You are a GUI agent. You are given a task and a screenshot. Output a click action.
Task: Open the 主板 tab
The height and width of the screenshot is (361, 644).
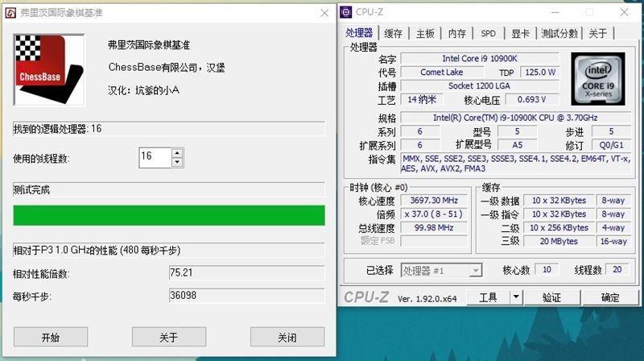[x=425, y=33]
